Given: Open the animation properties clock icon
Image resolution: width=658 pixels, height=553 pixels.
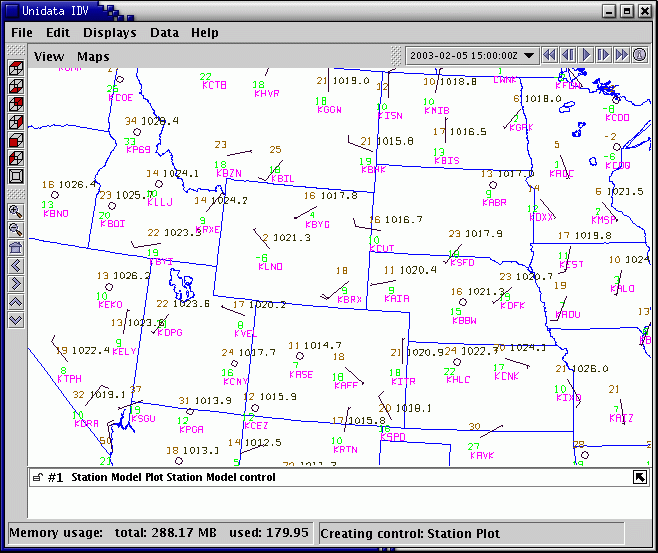Looking at the screenshot, I should [x=639, y=55].
